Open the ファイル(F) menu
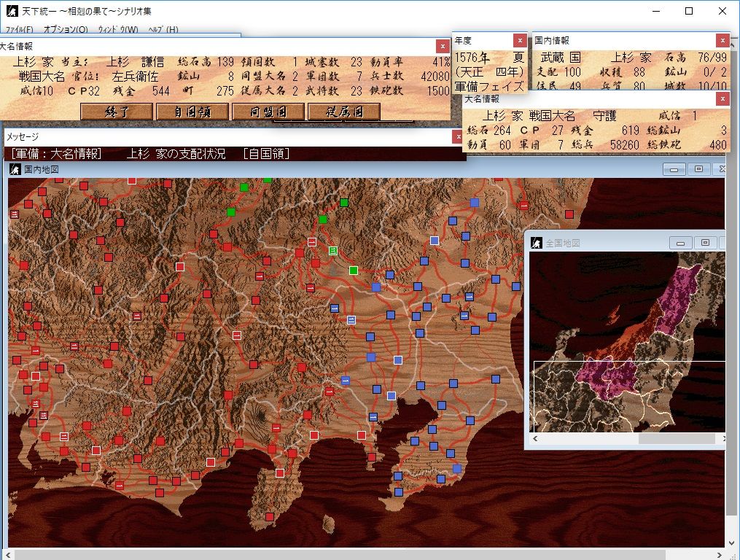Image resolution: width=740 pixels, height=560 pixels. point(20,29)
